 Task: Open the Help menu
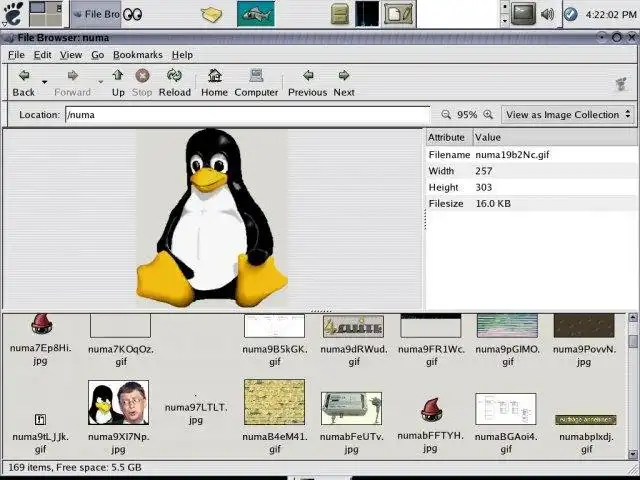click(182, 55)
